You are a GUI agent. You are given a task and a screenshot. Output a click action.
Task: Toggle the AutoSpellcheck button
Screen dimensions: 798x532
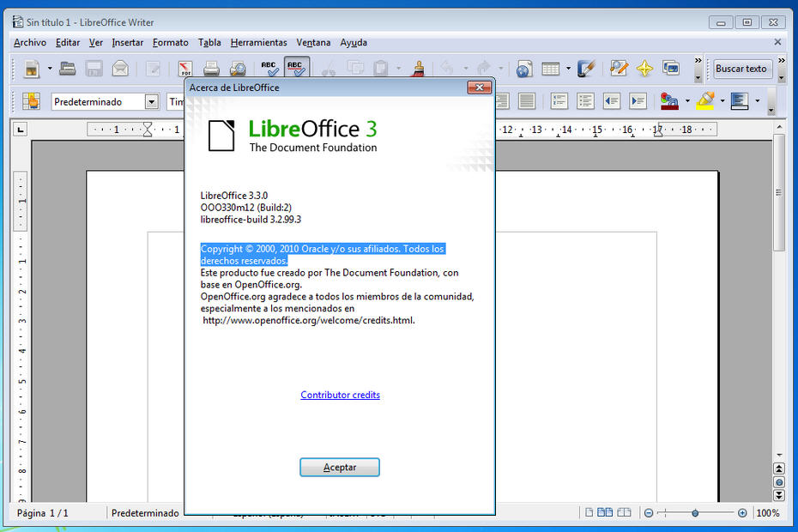296,68
